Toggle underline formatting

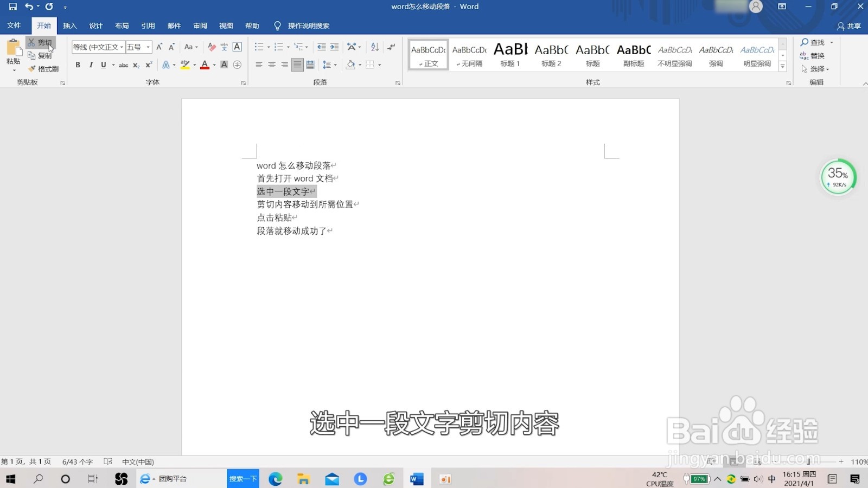pyautogui.click(x=104, y=65)
